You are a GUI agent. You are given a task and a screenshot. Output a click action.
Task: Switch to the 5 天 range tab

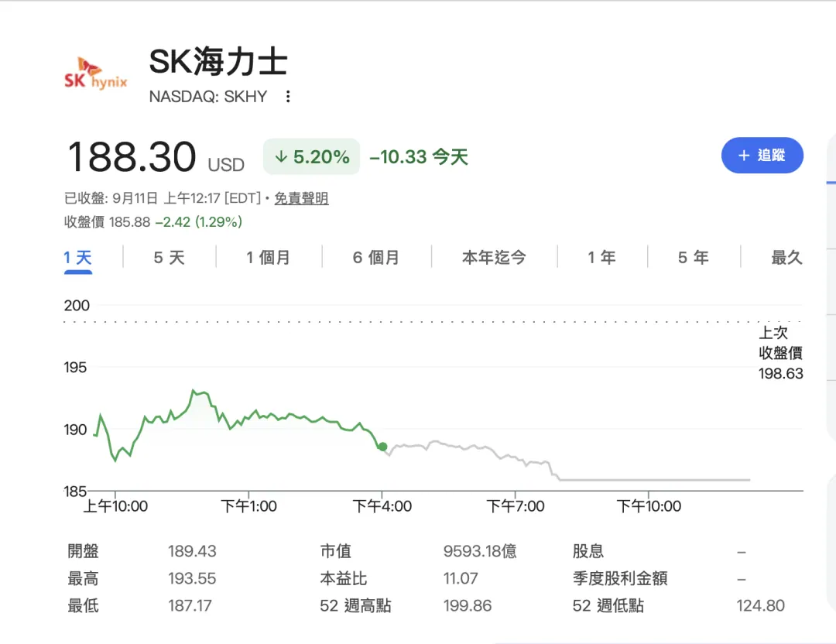point(169,258)
